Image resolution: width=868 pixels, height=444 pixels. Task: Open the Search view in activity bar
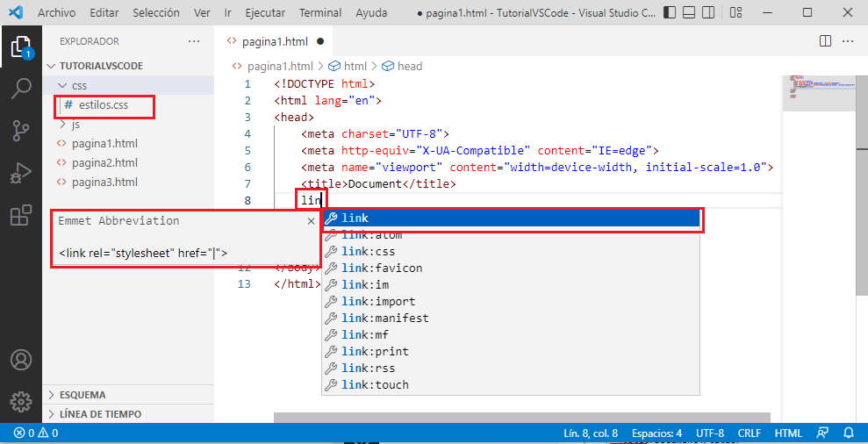pos(21,89)
